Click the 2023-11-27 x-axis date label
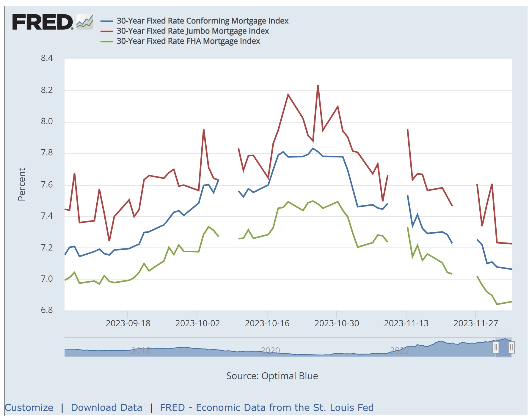Screen dimensions: 532x416 tap(475, 323)
